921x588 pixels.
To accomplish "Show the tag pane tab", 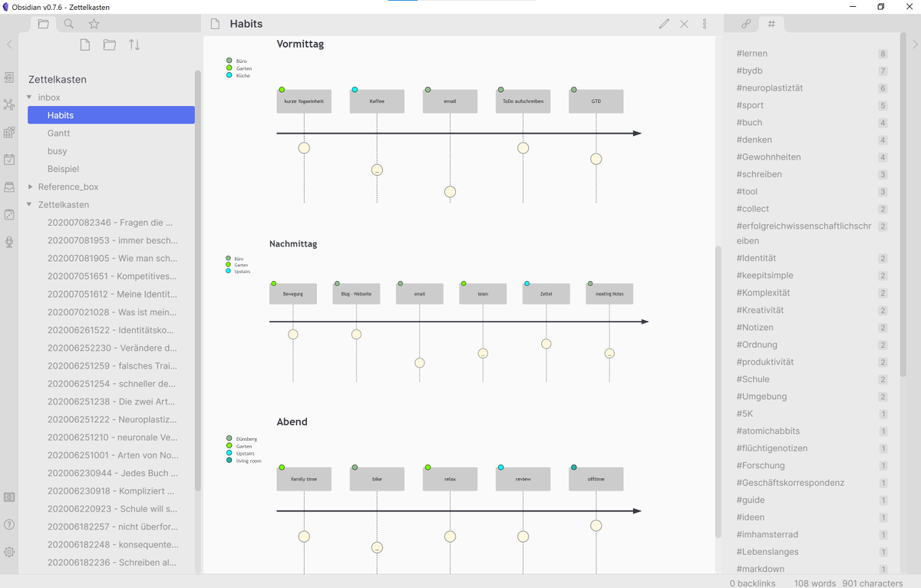I will coord(771,24).
